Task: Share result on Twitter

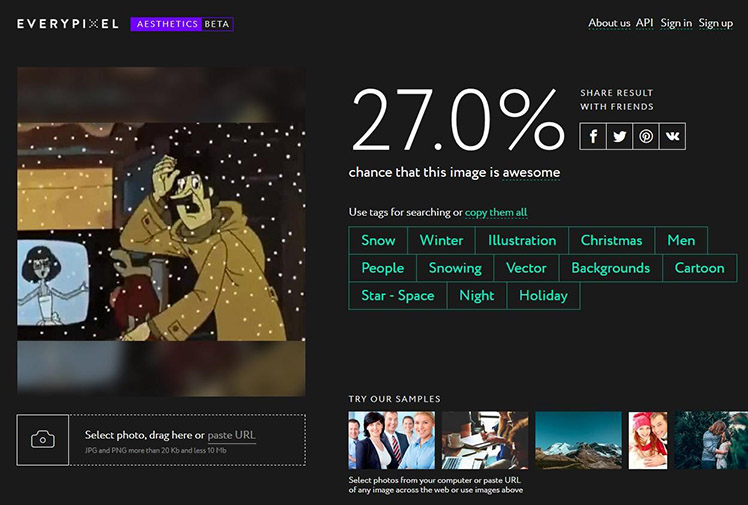Action: tap(619, 136)
